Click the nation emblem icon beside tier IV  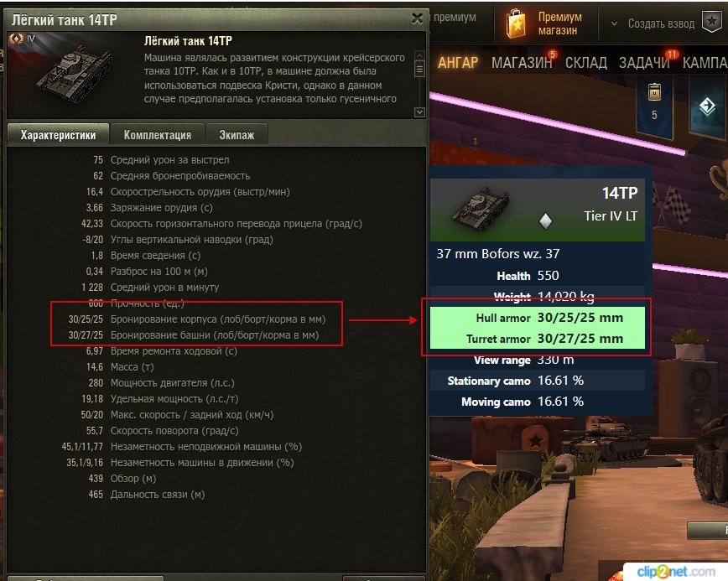coord(17,39)
